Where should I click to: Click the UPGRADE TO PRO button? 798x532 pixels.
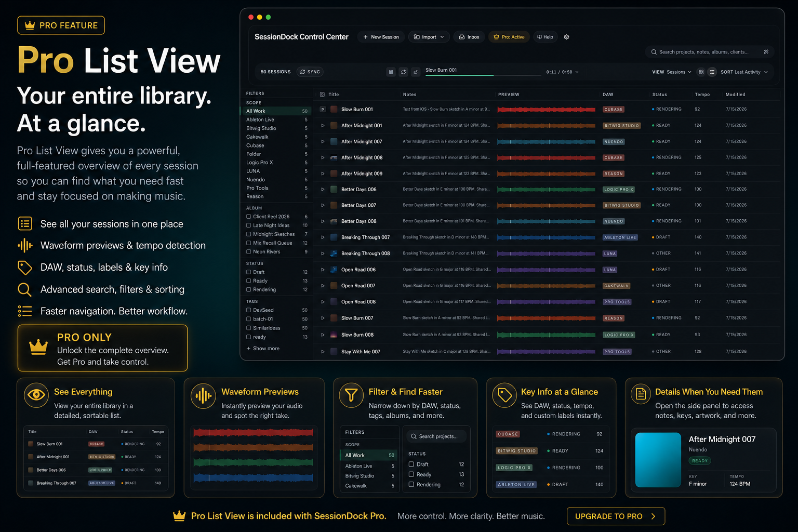[616, 516]
